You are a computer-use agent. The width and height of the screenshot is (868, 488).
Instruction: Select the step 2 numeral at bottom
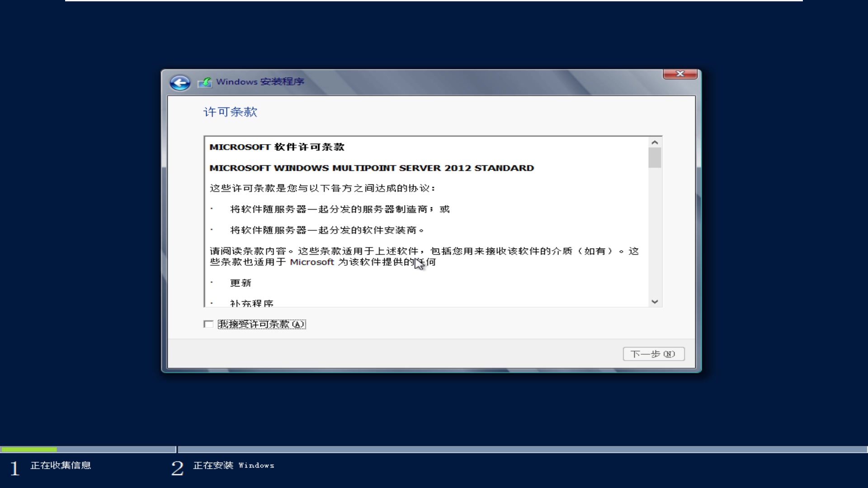click(177, 468)
